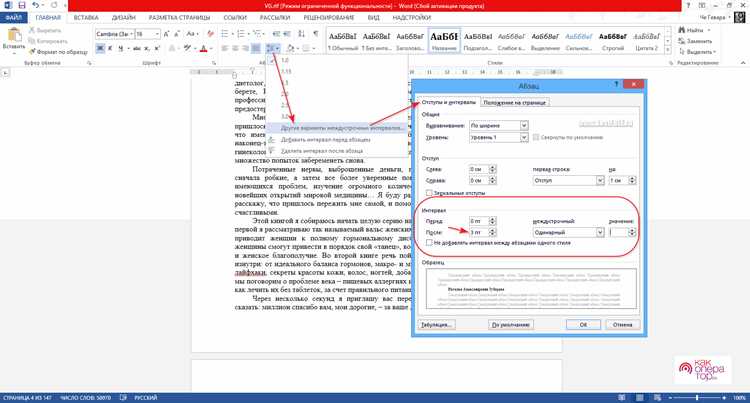Open the первая строка dropdown (Отступ)
Image resolution: width=750 pixels, height=403 pixels.
(x=568, y=180)
